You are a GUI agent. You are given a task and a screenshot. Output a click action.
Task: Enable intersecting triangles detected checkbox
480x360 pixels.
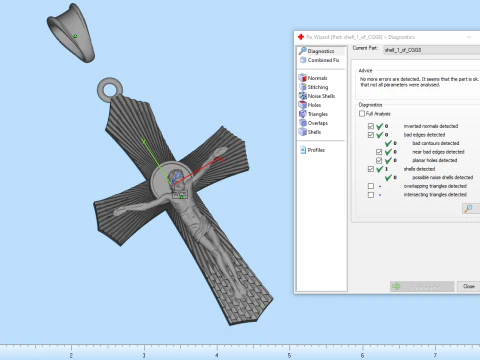(x=371, y=195)
